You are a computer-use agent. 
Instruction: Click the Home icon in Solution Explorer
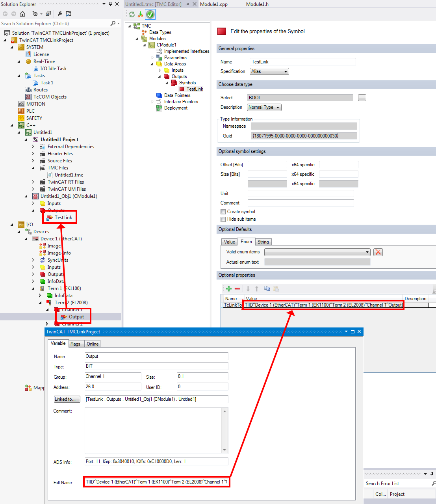22,14
